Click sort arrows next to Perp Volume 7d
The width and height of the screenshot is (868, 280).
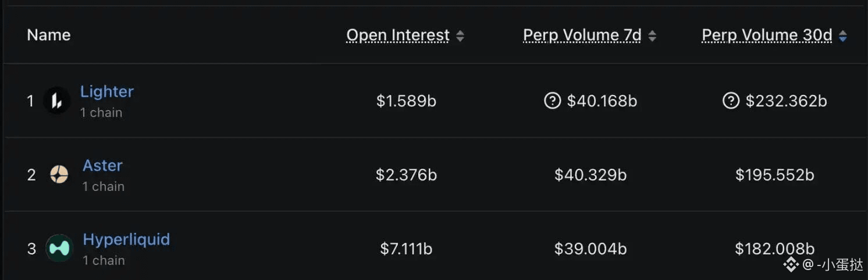point(652,36)
